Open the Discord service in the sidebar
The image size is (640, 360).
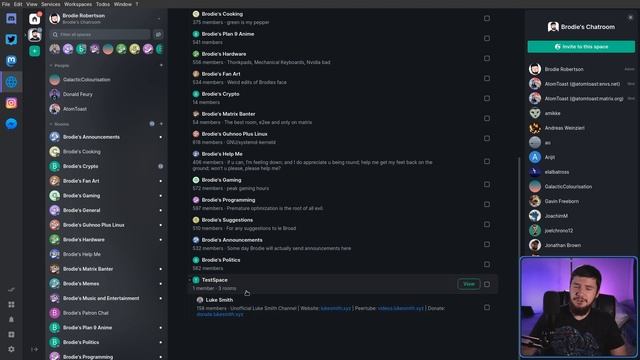(x=11, y=18)
